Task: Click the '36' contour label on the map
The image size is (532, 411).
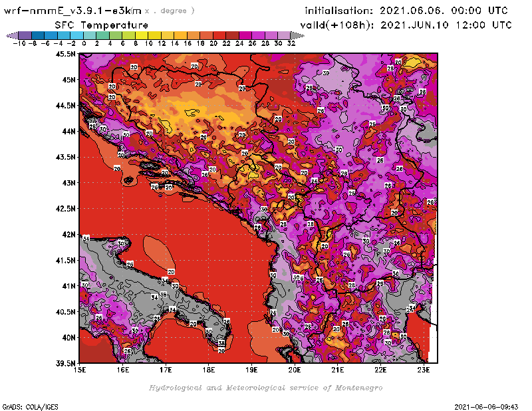Action: coord(163,295)
